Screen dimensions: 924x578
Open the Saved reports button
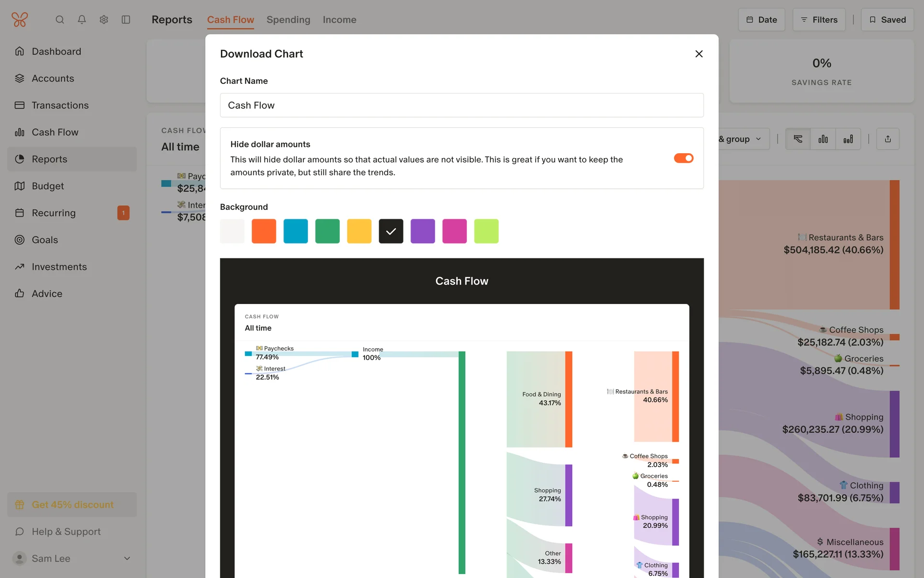pyautogui.click(x=887, y=20)
